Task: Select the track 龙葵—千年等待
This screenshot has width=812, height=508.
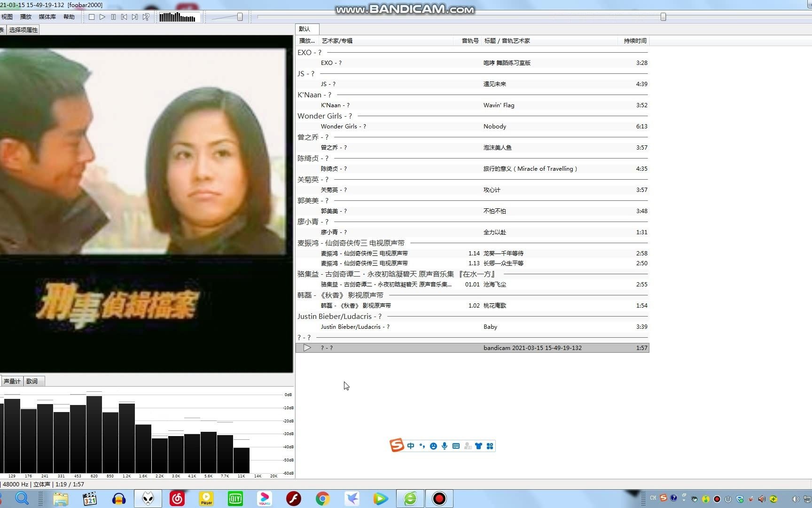Action: [x=472, y=254]
